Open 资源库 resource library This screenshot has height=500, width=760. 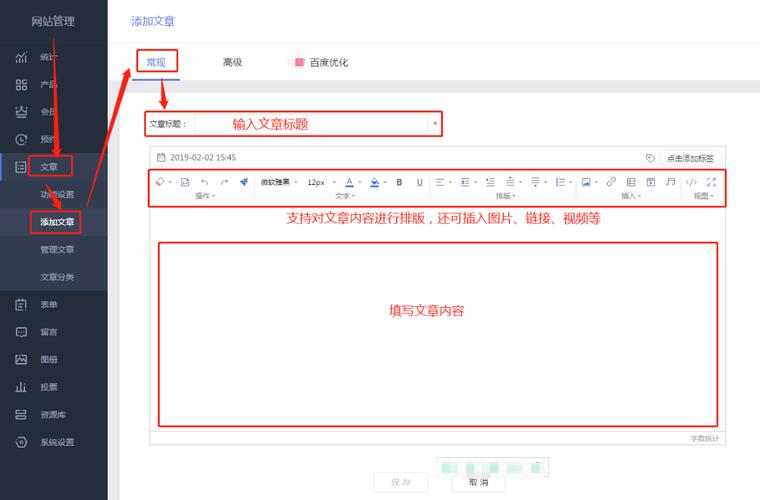coord(53,415)
